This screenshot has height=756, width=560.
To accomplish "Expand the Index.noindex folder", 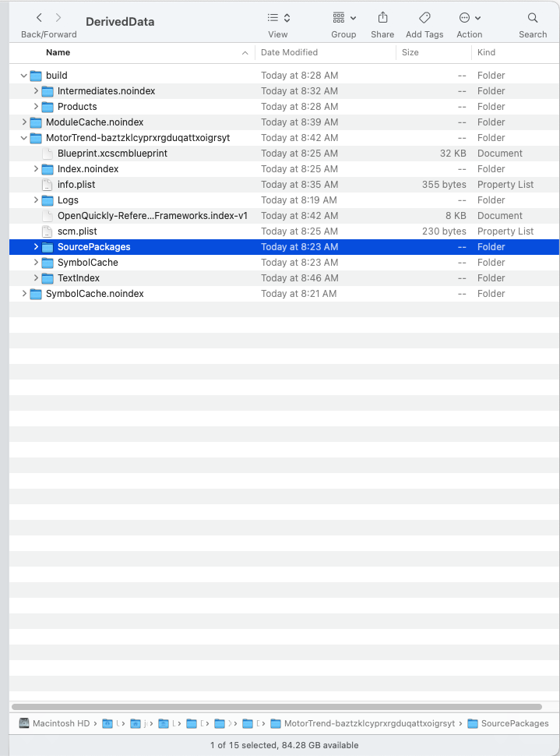I will pyautogui.click(x=36, y=169).
